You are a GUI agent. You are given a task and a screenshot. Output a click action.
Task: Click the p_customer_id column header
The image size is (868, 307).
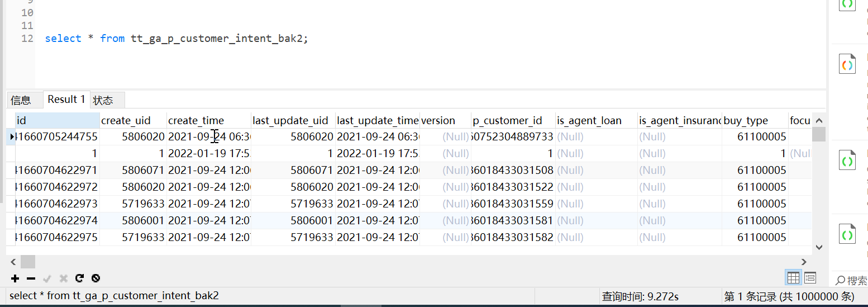tap(507, 121)
